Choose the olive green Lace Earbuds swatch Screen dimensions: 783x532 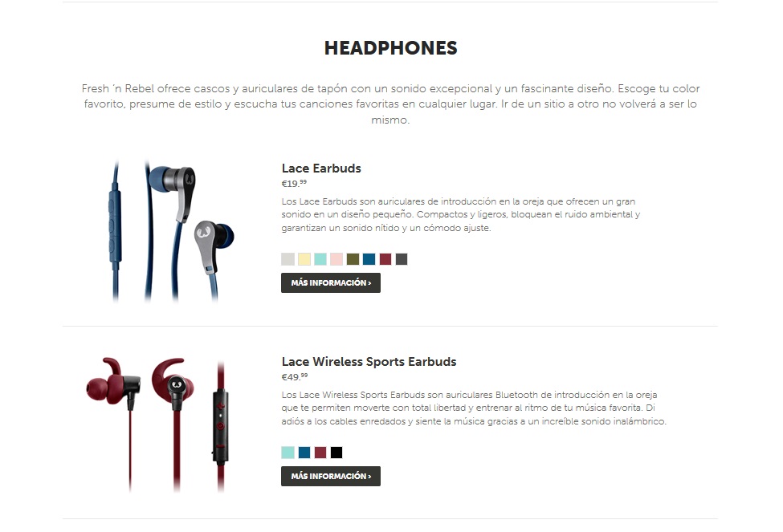(353, 259)
